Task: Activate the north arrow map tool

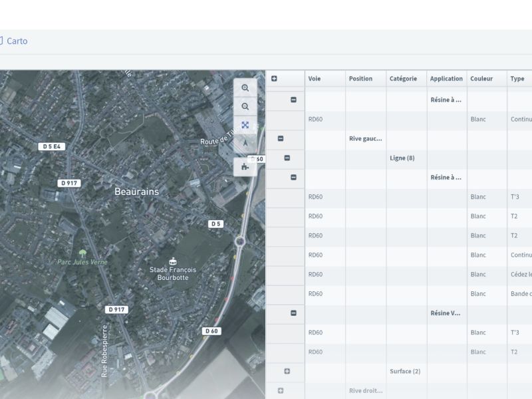Action: 245,143
